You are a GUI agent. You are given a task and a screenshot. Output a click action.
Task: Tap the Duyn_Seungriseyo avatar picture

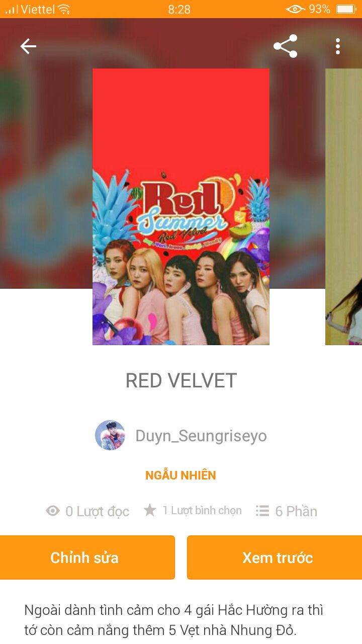click(110, 435)
